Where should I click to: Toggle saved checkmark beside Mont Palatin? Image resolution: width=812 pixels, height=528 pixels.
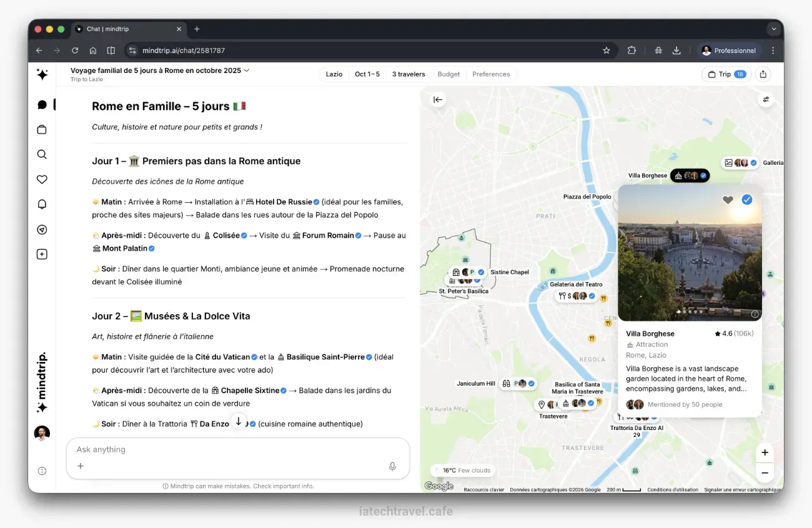click(x=152, y=248)
